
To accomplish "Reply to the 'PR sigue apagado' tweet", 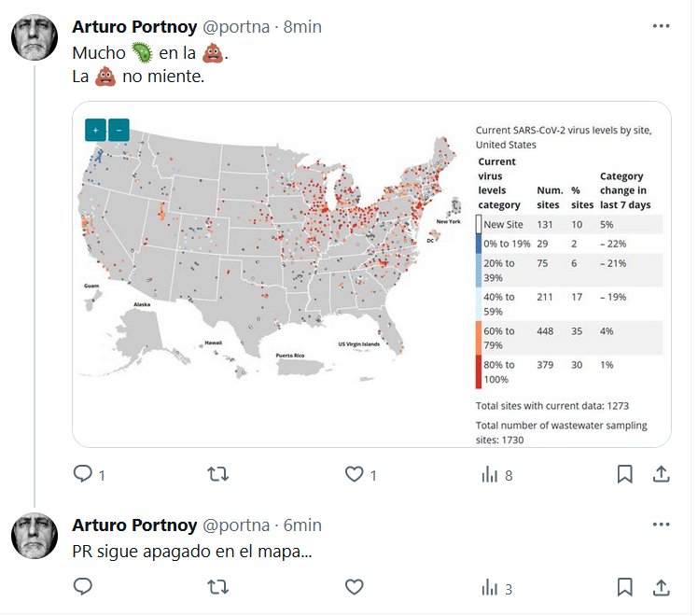I will (x=83, y=587).
